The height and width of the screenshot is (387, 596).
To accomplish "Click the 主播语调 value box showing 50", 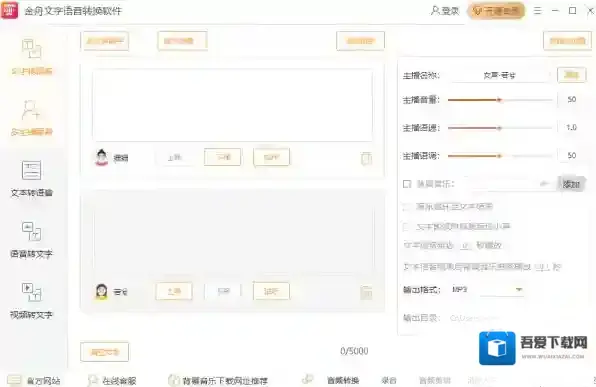I will (x=571, y=155).
